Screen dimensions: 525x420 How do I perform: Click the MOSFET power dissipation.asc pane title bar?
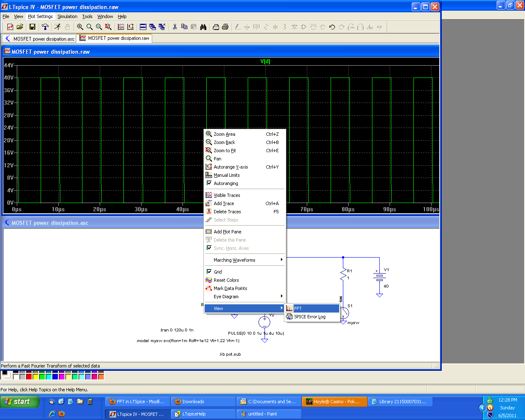tap(221, 223)
